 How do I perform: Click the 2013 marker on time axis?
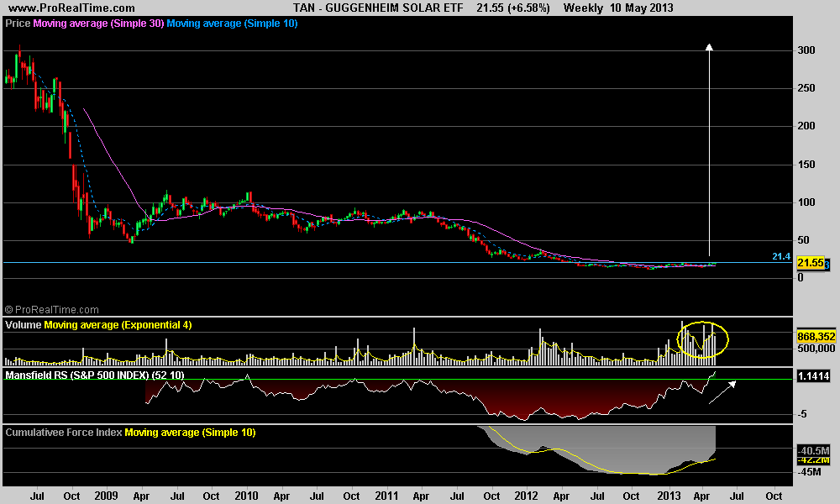pyautogui.click(x=669, y=496)
